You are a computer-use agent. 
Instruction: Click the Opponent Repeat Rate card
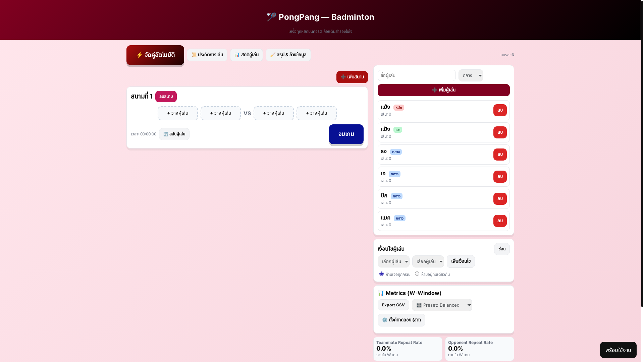[479, 349]
